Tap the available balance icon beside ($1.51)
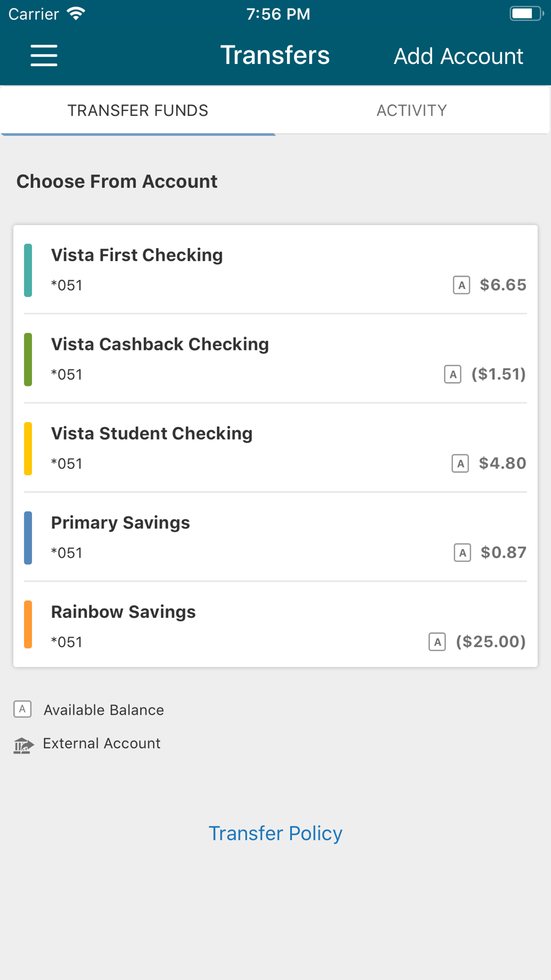Viewport: 551px width, 980px height. coord(452,374)
